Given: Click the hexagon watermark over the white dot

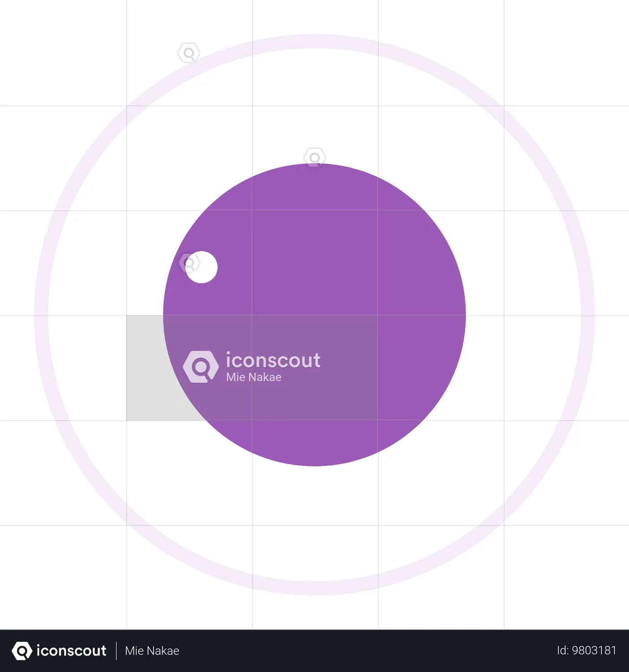Looking at the screenshot, I should (x=190, y=262).
